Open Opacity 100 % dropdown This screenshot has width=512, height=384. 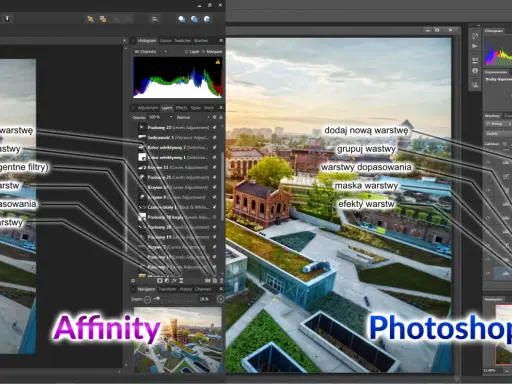[161, 117]
